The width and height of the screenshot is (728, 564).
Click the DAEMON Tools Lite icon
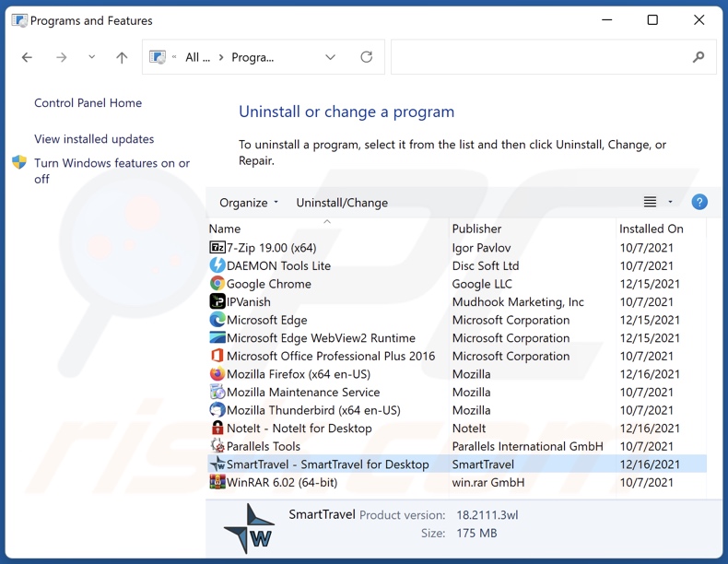(x=217, y=265)
